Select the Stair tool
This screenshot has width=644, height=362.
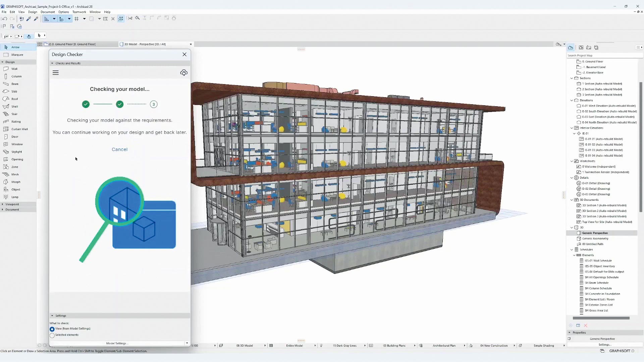14,114
